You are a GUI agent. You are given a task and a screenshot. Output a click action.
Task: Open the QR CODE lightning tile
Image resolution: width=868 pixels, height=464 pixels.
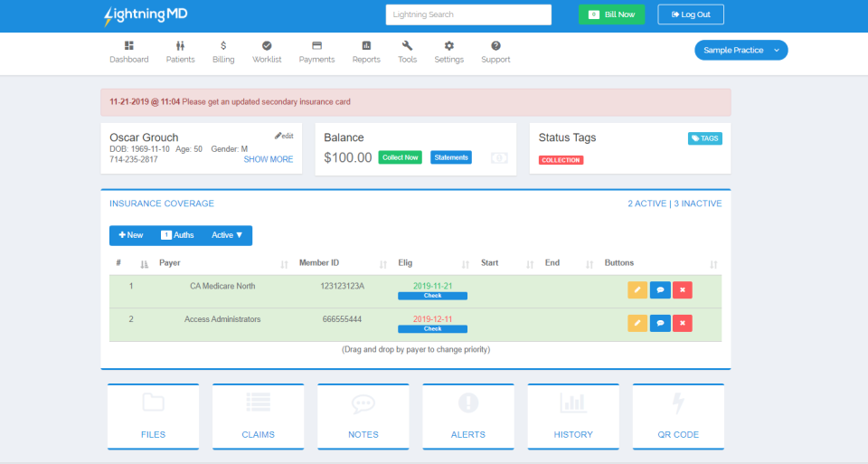pos(678,416)
